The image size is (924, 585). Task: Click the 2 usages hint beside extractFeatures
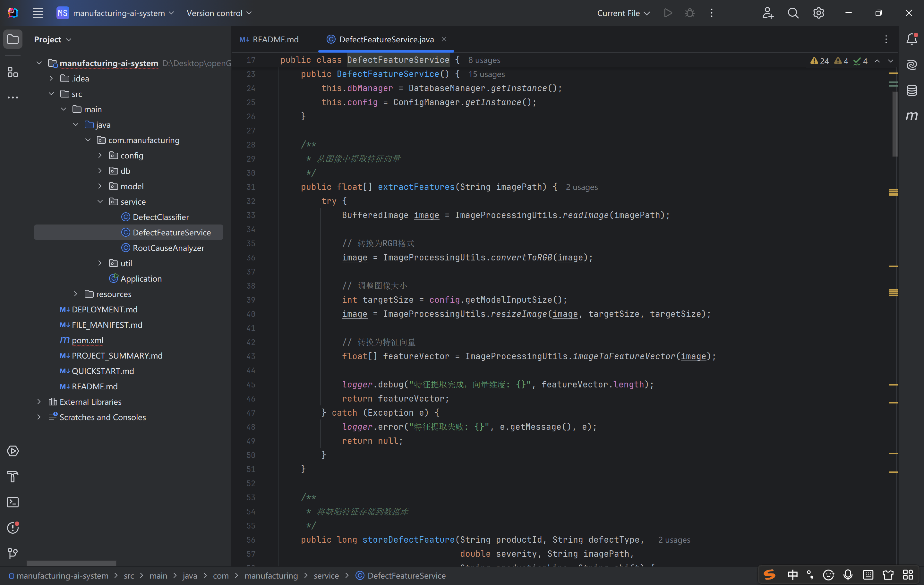pyautogui.click(x=581, y=187)
